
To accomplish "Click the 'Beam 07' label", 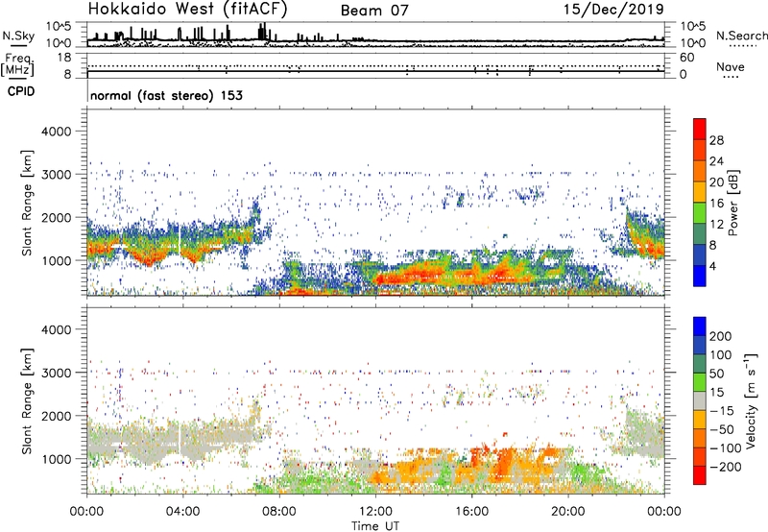I will coord(374,11).
